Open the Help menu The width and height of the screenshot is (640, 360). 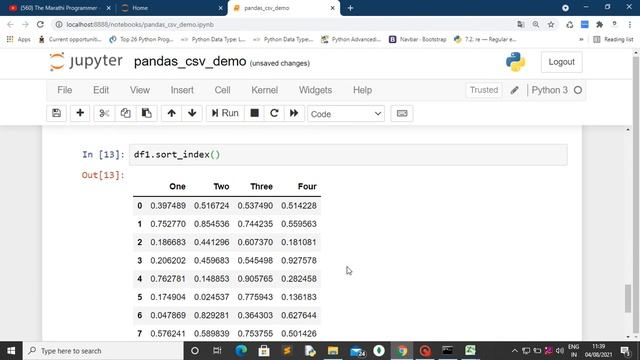click(362, 90)
